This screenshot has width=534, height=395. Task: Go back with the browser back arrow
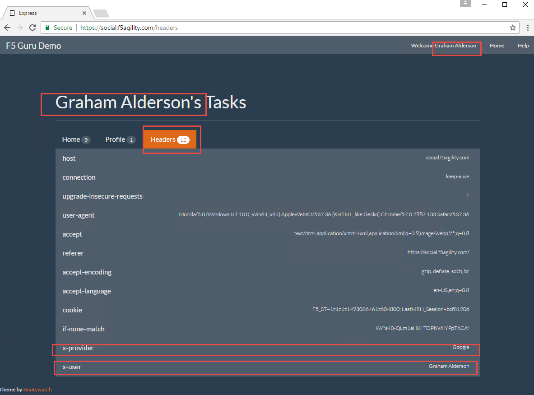7,28
